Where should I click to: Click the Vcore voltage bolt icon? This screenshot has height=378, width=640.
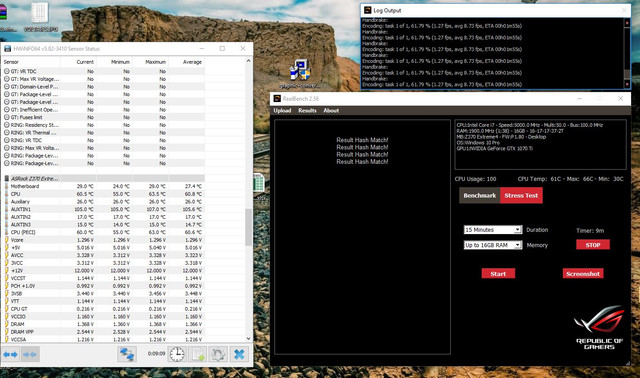[7, 240]
